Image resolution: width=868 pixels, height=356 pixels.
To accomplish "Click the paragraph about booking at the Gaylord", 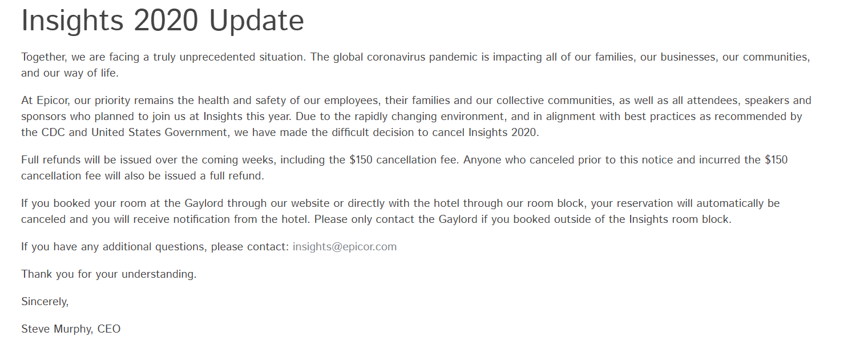I will click(x=401, y=211).
